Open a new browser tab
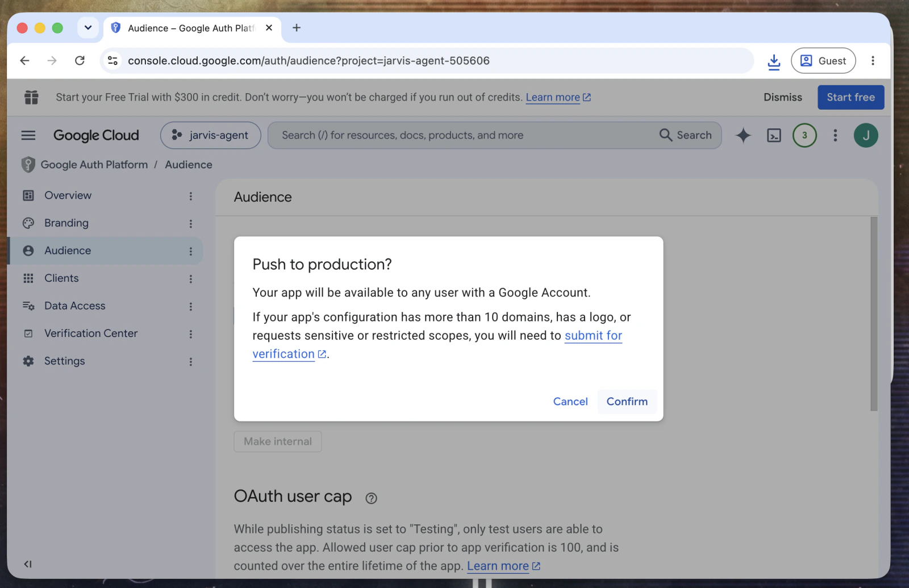909x588 pixels. coord(297,28)
